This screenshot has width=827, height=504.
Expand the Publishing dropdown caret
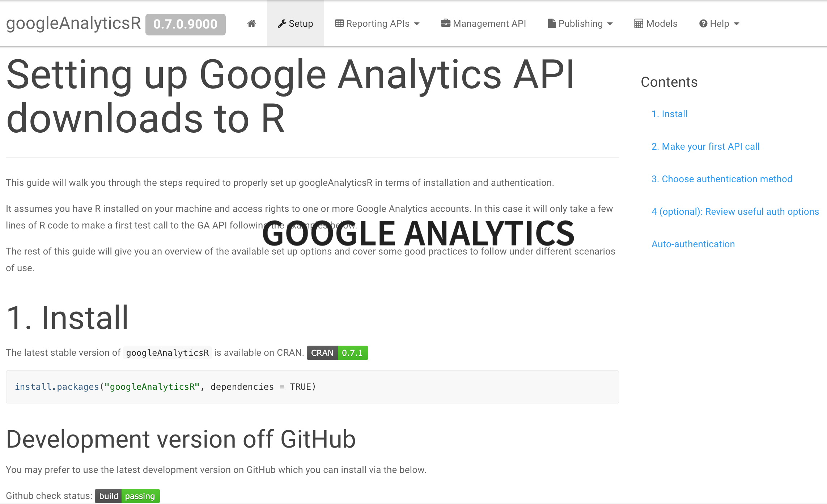point(610,24)
